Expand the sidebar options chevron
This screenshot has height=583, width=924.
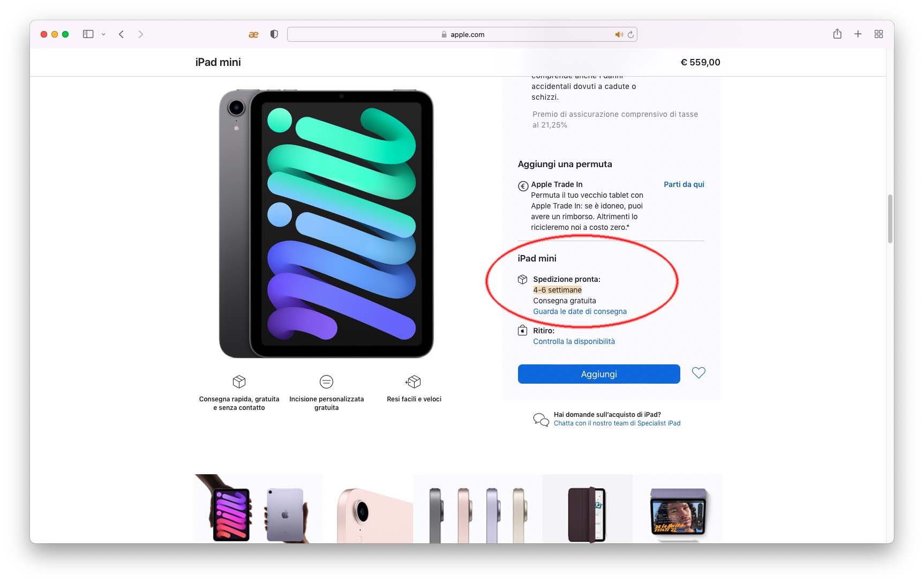point(103,34)
